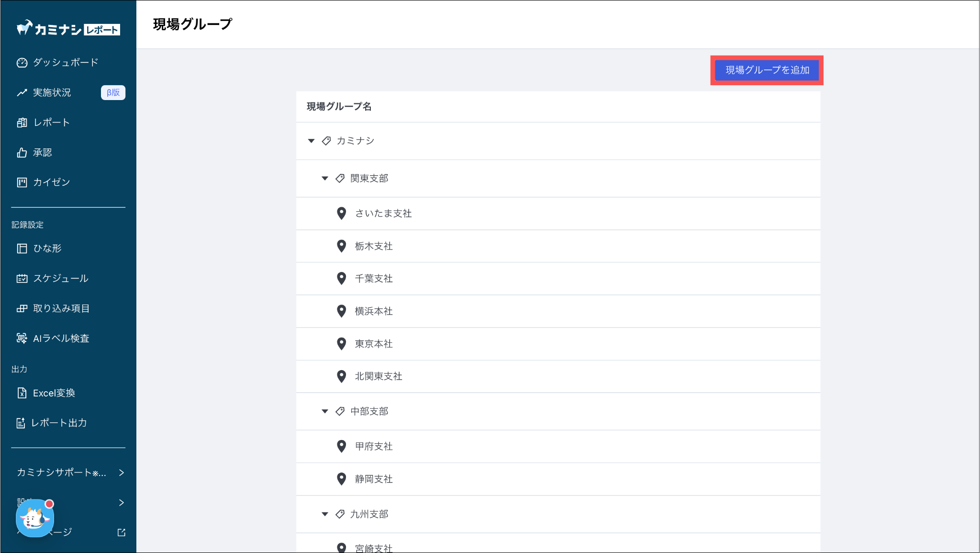Collapse the カミナシ root group
The width and height of the screenshot is (980, 553).
312,141
